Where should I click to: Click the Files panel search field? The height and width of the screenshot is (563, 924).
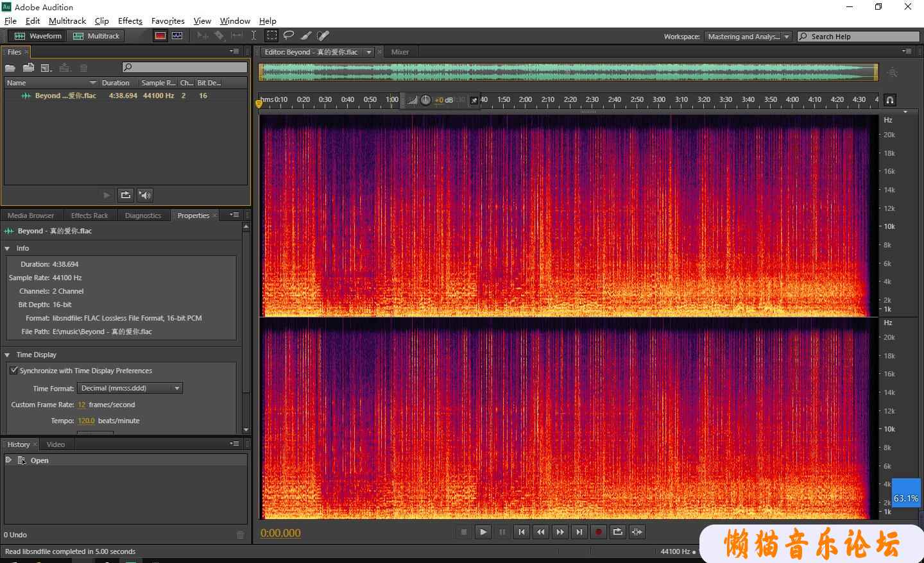click(185, 67)
